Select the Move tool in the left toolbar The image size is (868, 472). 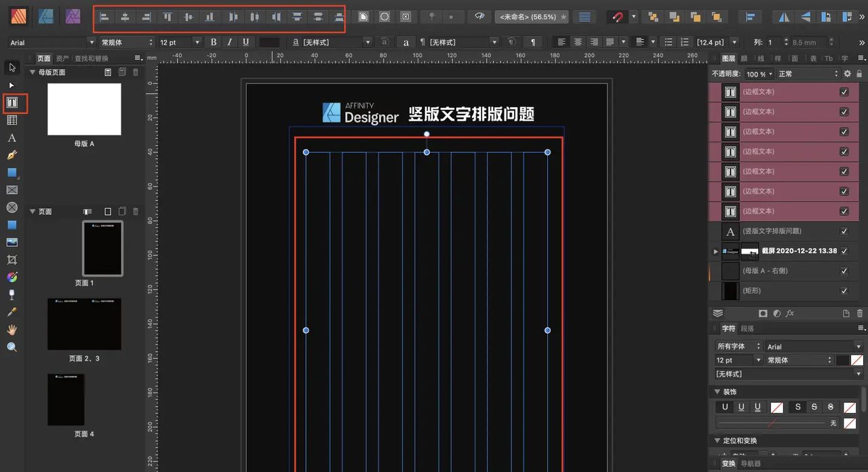pos(11,67)
